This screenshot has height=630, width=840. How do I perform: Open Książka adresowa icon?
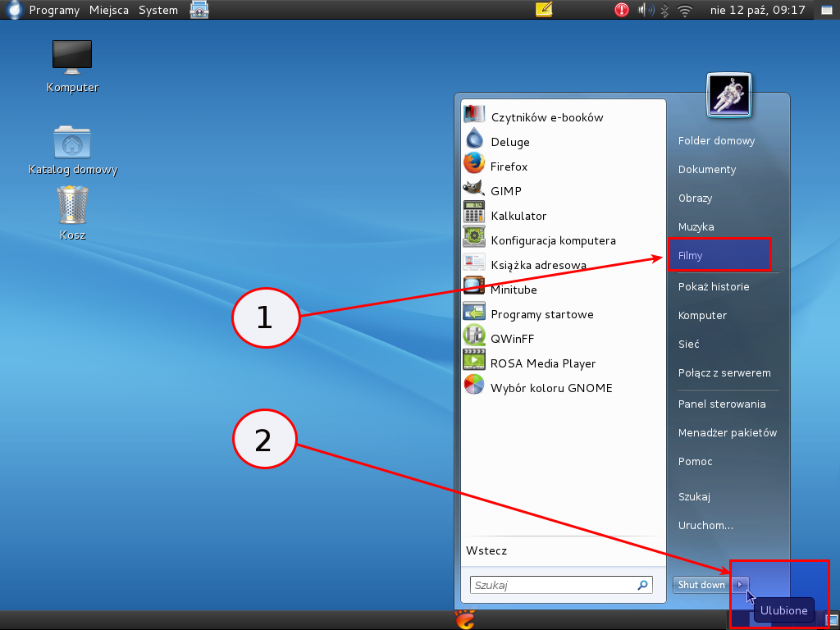coord(474,262)
